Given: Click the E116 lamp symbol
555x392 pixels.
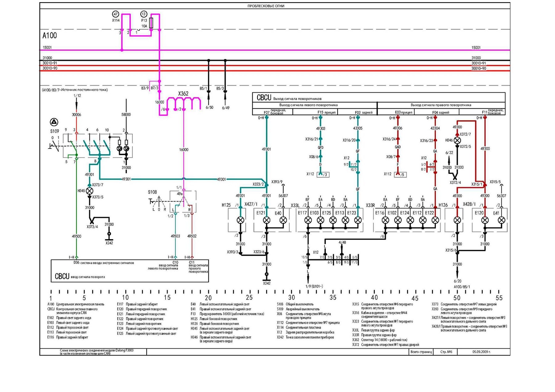Looking at the screenshot, I should pos(385,220).
